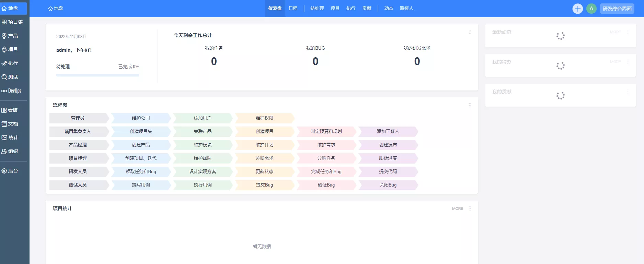Screen dimensions: 644x264
Task: Click the 维护模块 flowchart step
Action: click(203, 145)
